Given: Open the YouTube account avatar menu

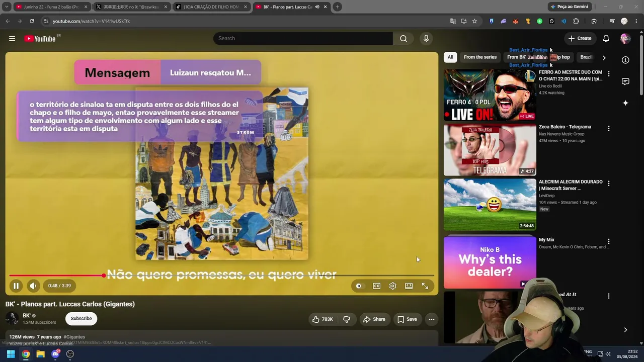Looking at the screenshot, I should tap(625, 39).
